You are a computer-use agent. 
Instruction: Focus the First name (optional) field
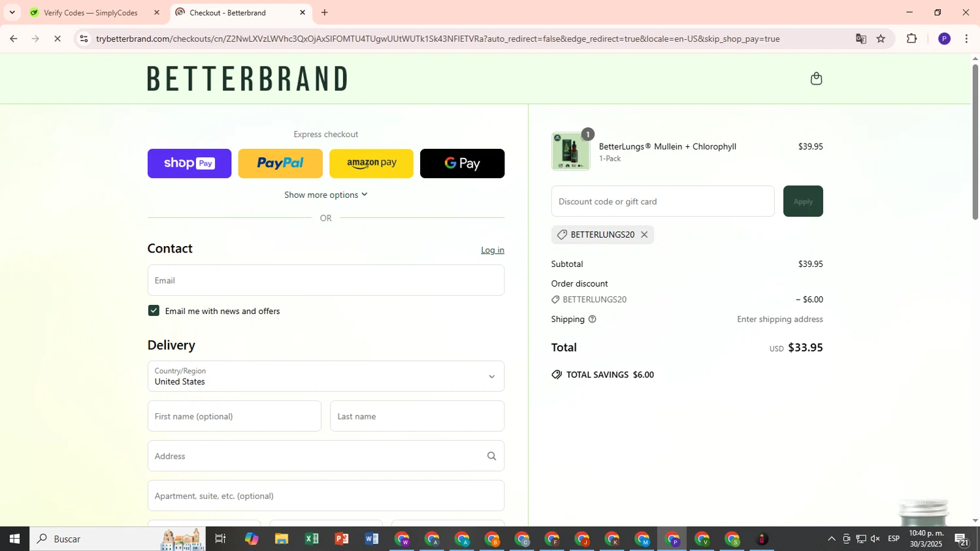[x=235, y=416]
